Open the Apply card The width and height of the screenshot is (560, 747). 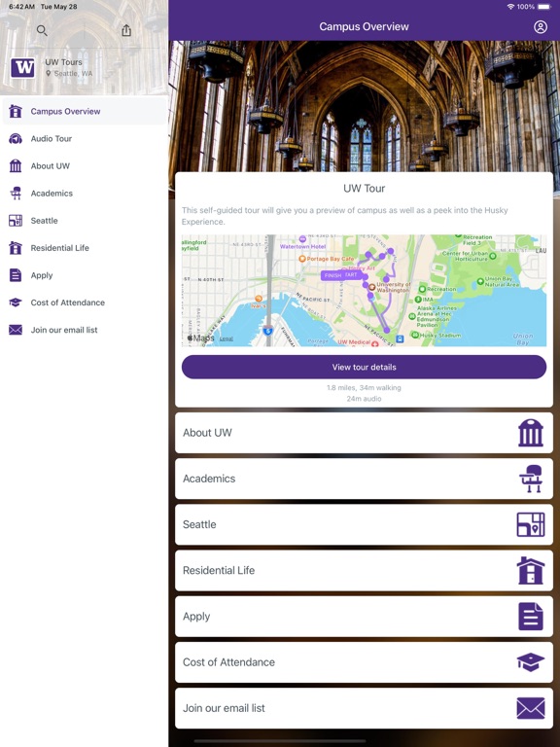point(364,617)
